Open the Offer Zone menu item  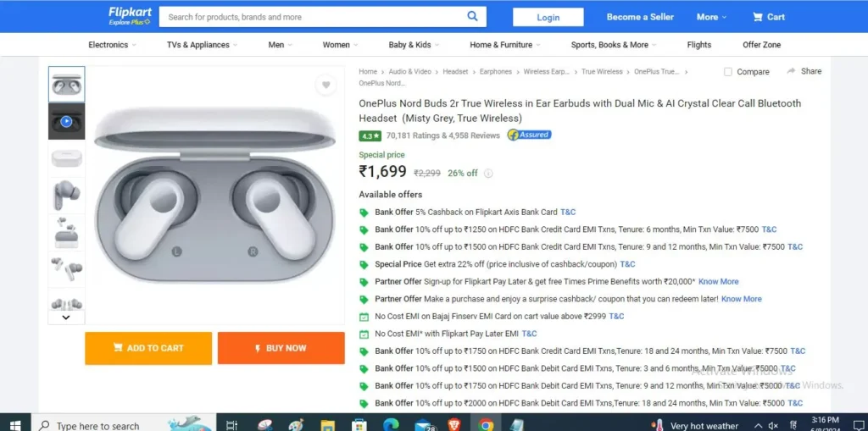761,45
